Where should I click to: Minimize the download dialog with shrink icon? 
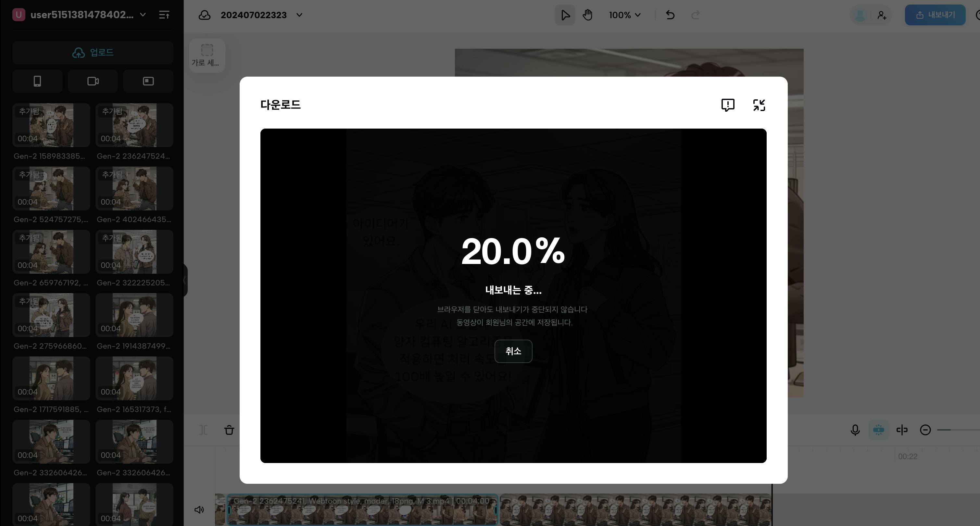tap(759, 105)
